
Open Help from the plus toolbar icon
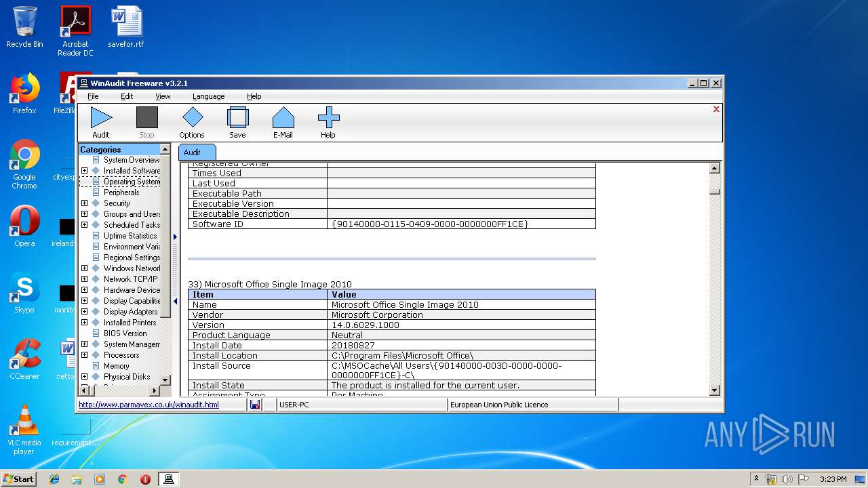pyautogui.click(x=328, y=123)
